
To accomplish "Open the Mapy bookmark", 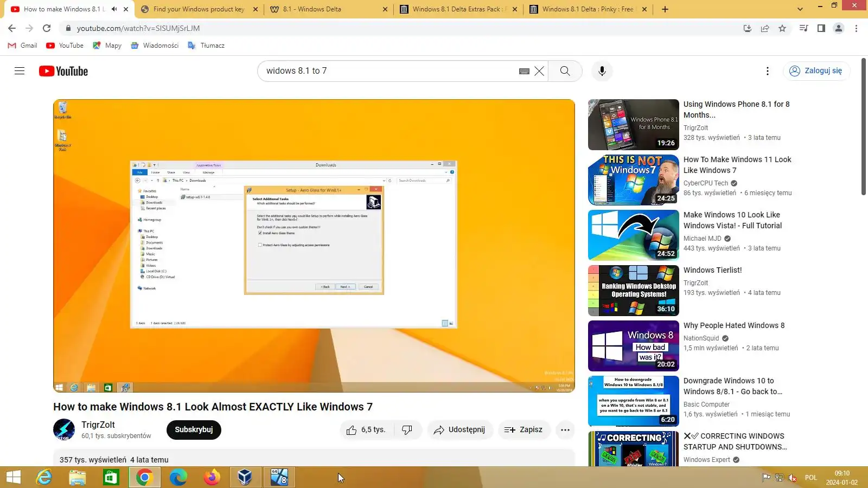I will pyautogui.click(x=107, y=46).
